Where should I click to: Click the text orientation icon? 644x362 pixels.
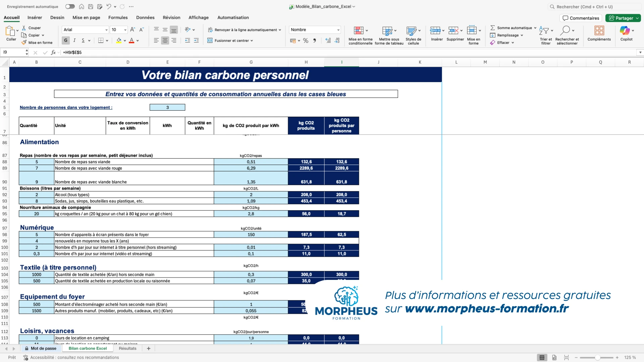188,30
